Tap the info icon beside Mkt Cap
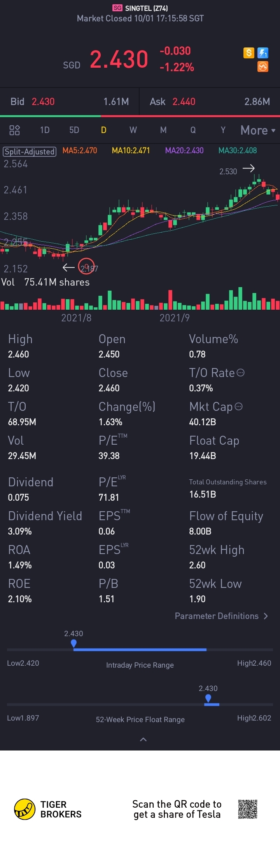This screenshot has height=868, width=280. 239,407
